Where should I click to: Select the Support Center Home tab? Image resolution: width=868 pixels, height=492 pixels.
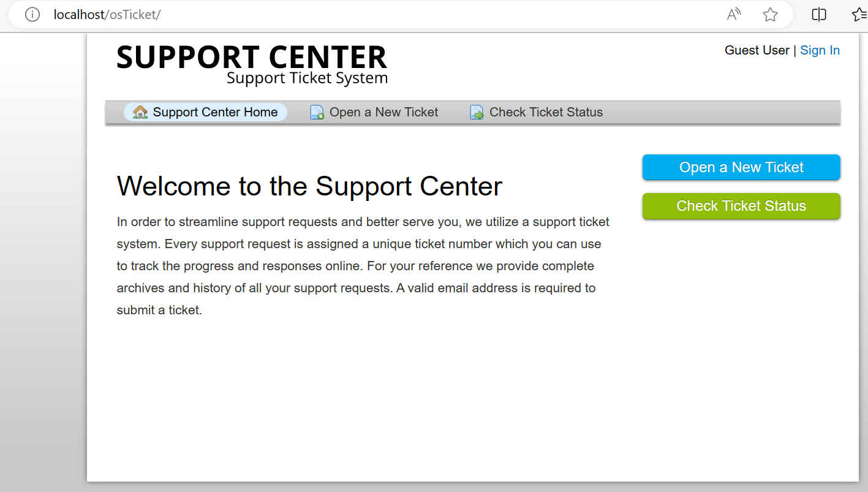(214, 112)
